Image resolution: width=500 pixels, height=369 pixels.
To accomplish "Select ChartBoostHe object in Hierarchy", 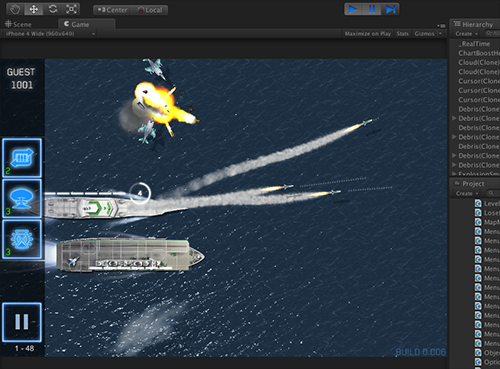I will (479, 53).
